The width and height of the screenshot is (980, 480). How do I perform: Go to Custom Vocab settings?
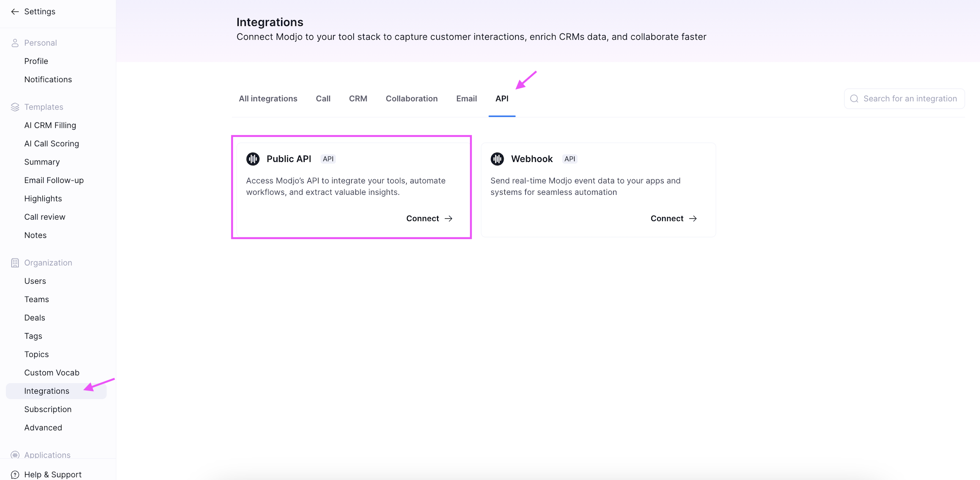tap(52, 373)
